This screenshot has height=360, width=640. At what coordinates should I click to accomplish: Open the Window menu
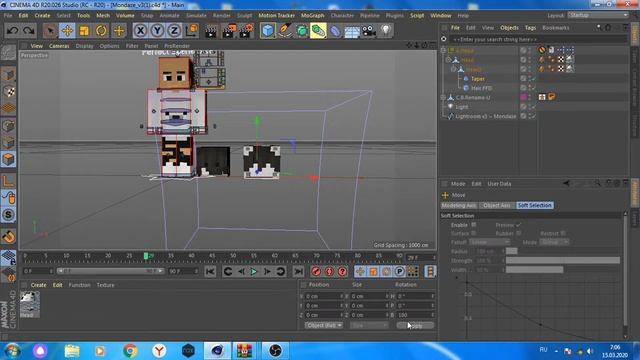tap(441, 16)
